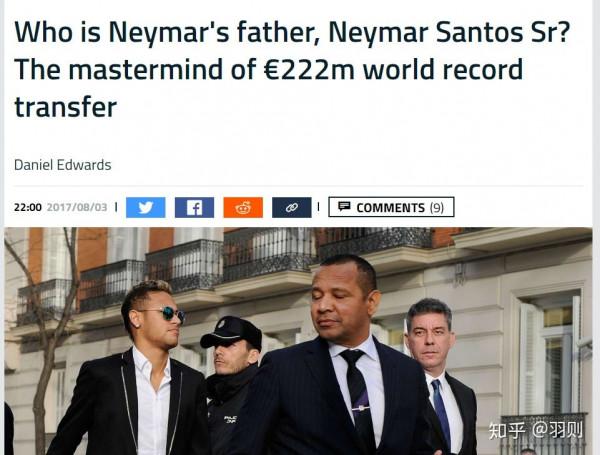Click the comment count (9)
Viewport: 600px width, 455px height.
tap(437, 207)
